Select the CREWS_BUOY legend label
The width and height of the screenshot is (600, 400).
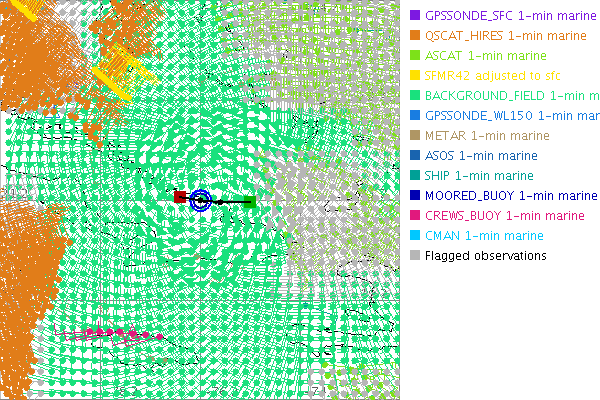click(x=505, y=216)
